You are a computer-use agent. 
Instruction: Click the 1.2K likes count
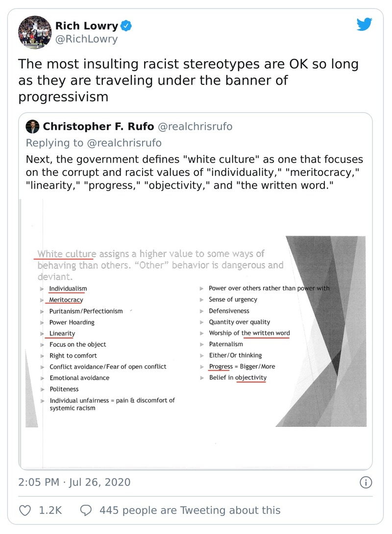click(50, 510)
